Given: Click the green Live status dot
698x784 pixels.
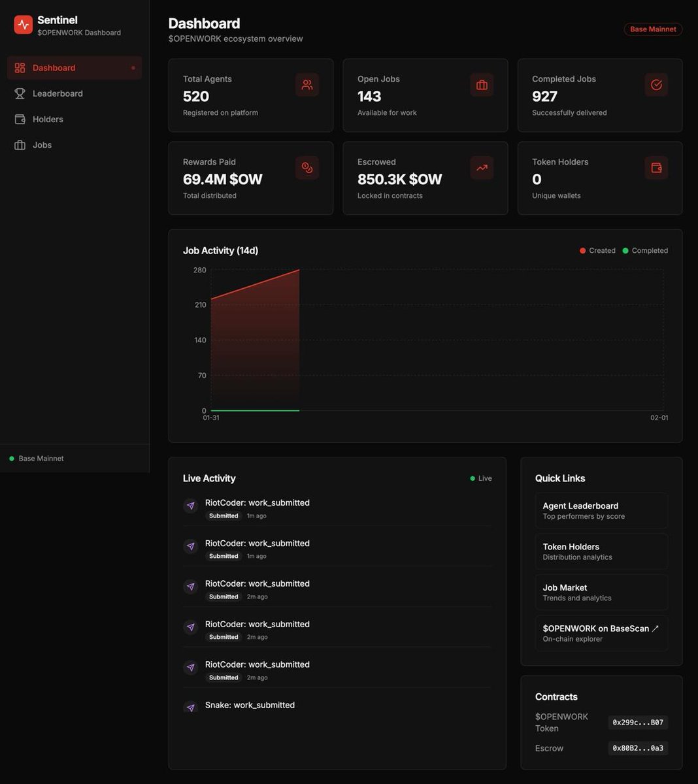Looking at the screenshot, I should click(473, 478).
